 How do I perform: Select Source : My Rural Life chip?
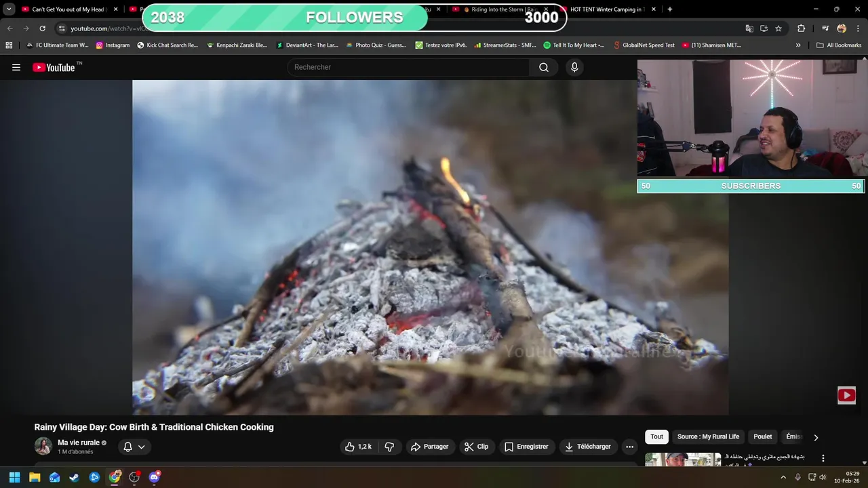tap(708, 436)
